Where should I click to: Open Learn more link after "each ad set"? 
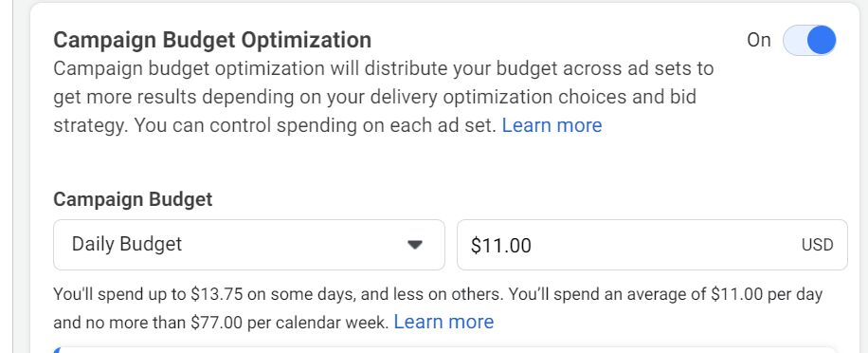[552, 125]
